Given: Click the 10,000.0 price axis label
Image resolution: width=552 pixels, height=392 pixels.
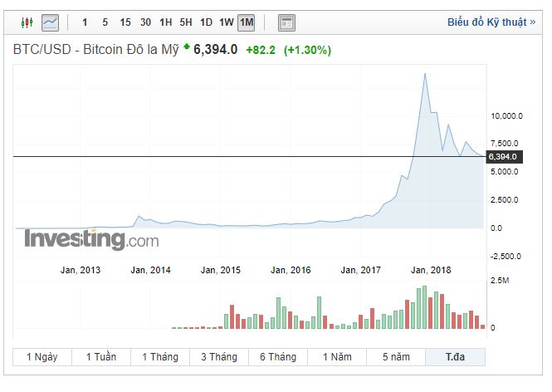Looking at the screenshot, I should 506,116.
